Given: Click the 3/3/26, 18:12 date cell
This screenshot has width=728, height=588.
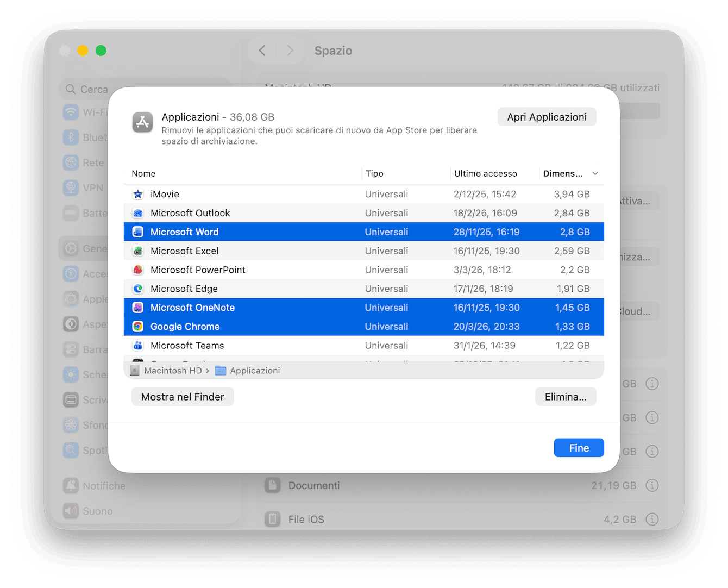Looking at the screenshot, I should pyautogui.click(x=482, y=270).
